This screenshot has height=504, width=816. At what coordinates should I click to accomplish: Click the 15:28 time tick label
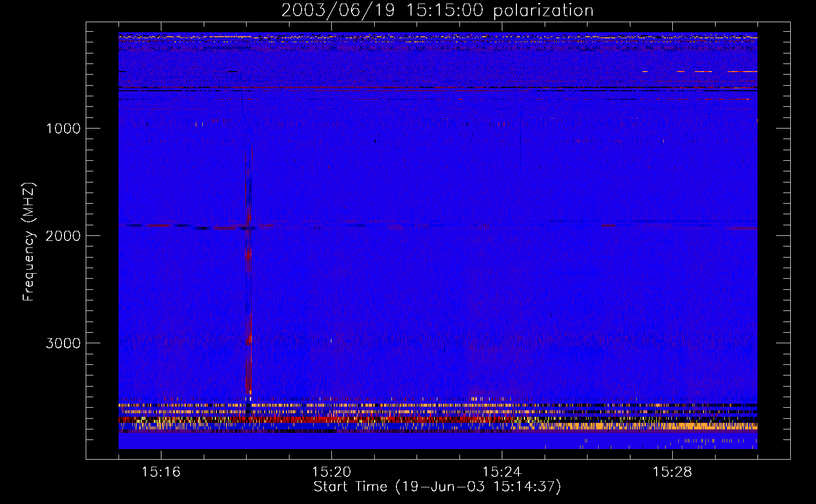[x=672, y=472]
